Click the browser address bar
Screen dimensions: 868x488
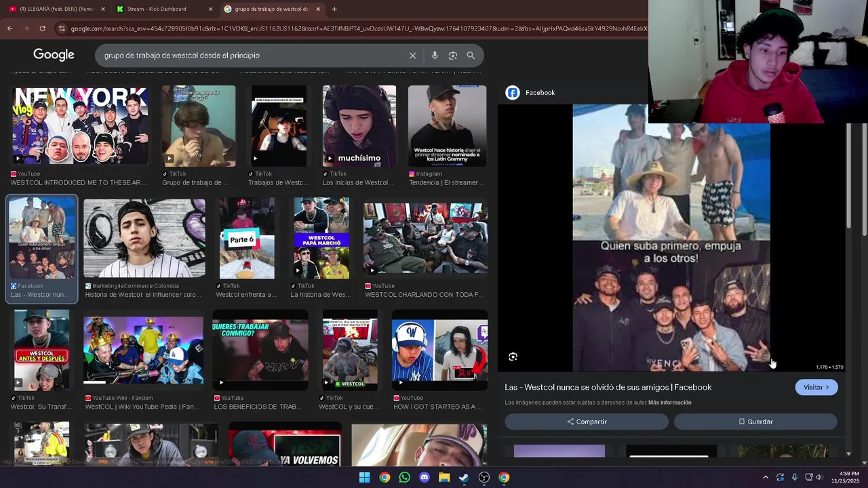pos(358,28)
